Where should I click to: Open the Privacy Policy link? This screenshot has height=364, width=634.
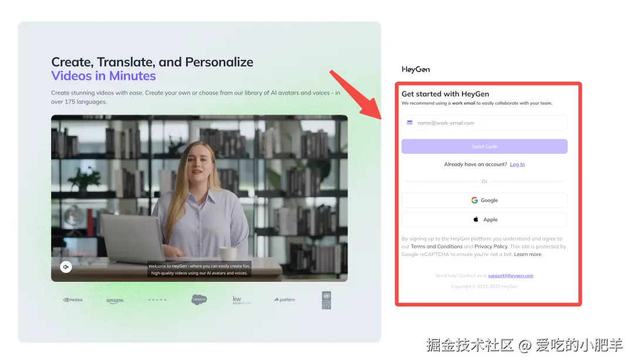[491, 247]
